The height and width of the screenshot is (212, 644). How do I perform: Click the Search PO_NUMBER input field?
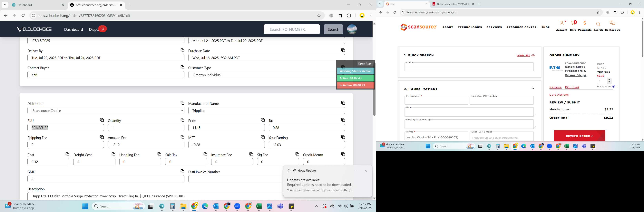[x=291, y=29]
